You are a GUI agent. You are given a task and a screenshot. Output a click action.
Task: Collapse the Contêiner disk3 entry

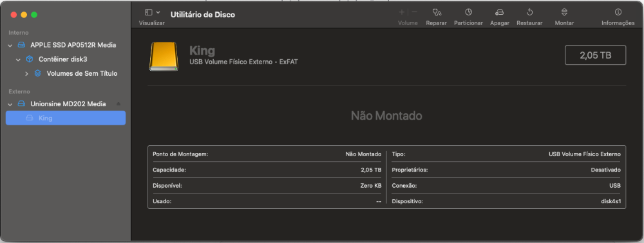pos(18,59)
